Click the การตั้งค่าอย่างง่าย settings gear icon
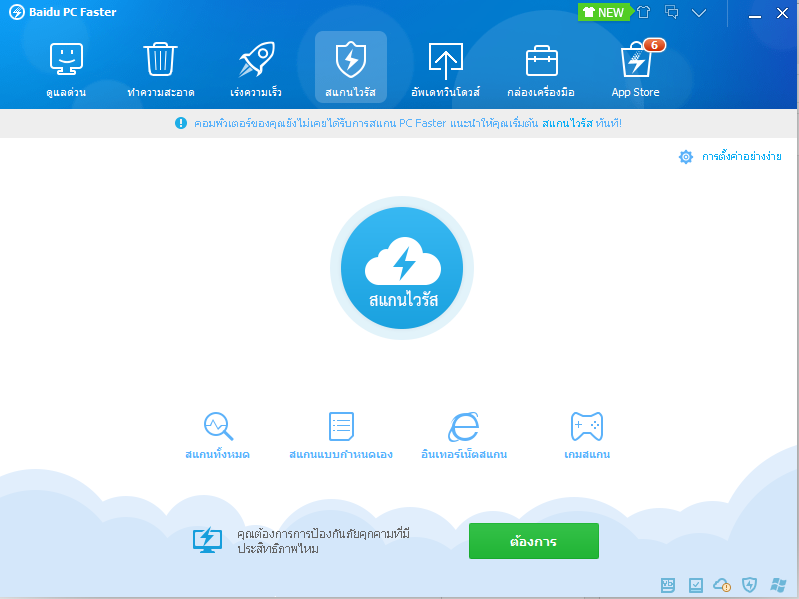 686,157
